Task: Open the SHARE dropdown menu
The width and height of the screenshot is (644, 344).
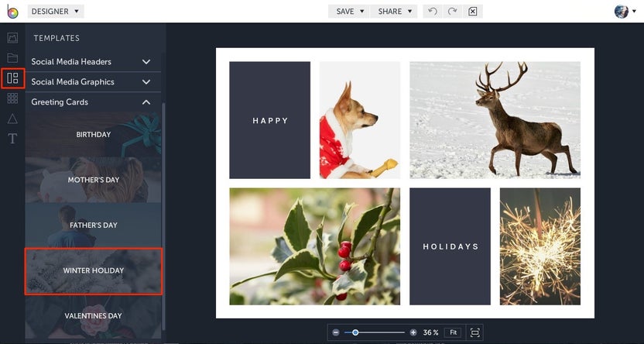Action: click(394, 12)
